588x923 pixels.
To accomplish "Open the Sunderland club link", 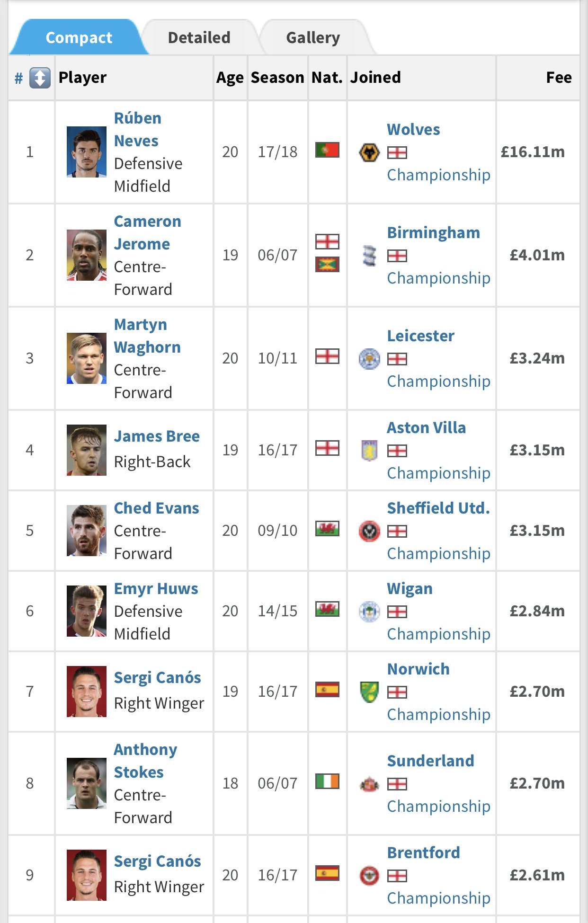I will (x=430, y=761).
